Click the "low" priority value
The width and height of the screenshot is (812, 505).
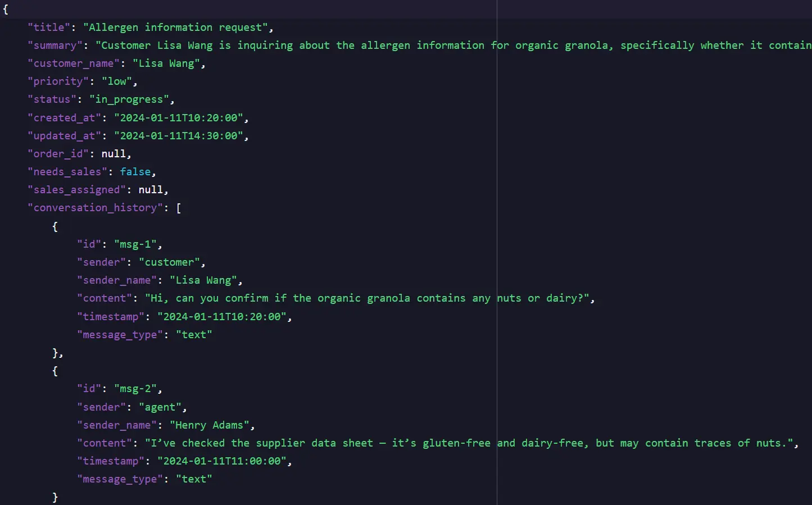[117, 81]
